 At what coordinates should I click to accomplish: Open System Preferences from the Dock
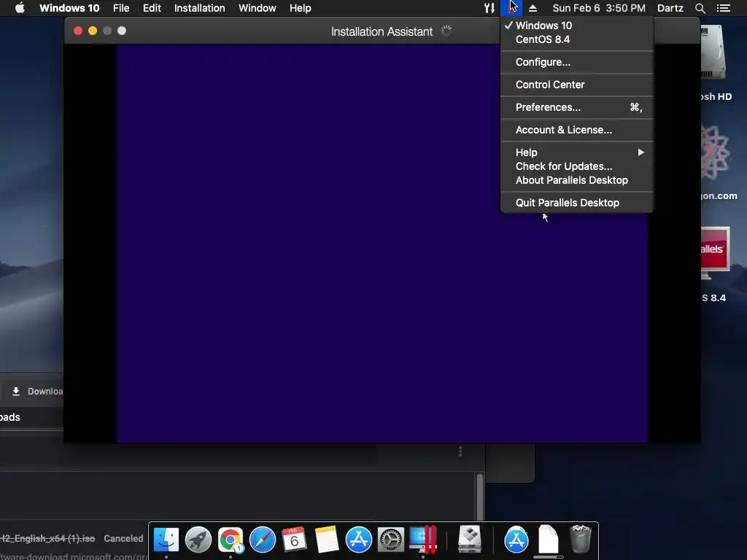[391, 540]
